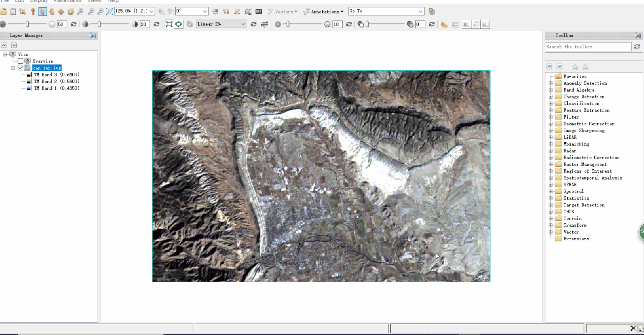Open the Go To dropdown
Viewport: 644px width, 335px height.
coord(420,11)
